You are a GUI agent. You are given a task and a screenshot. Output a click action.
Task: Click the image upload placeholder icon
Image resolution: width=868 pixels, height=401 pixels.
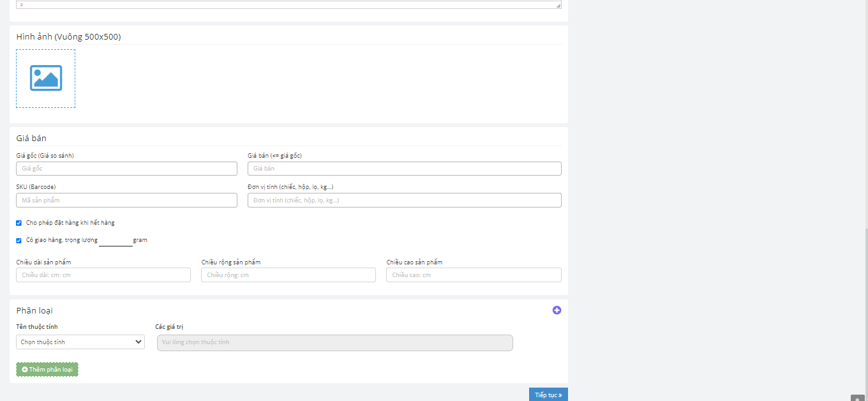point(45,78)
